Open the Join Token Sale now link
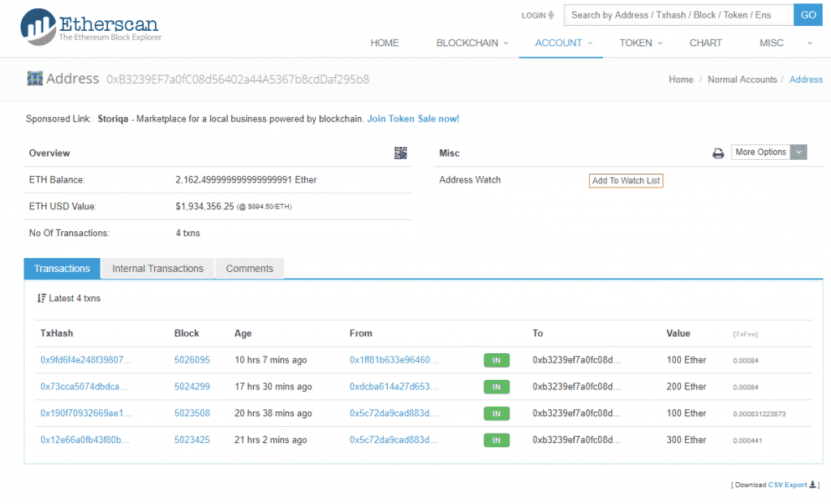The image size is (831, 504). click(413, 118)
